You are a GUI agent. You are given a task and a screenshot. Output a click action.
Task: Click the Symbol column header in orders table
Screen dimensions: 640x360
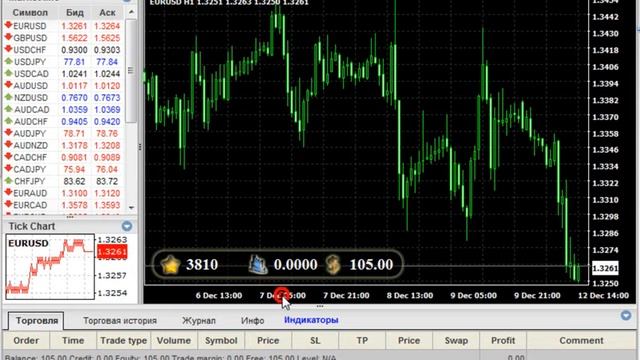(x=221, y=340)
